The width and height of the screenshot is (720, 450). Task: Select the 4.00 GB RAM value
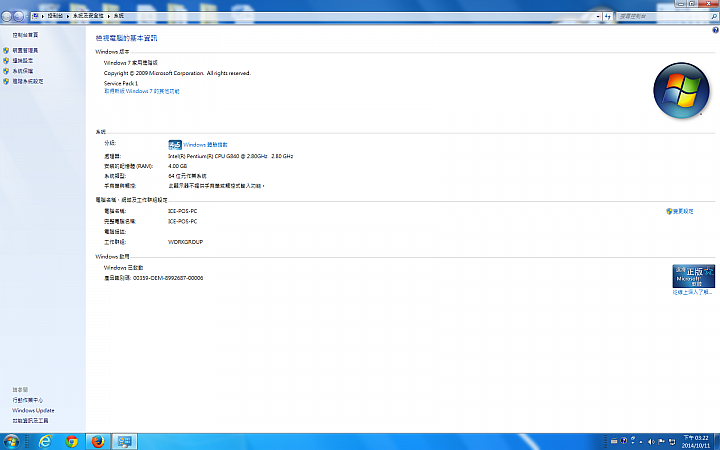(x=177, y=166)
